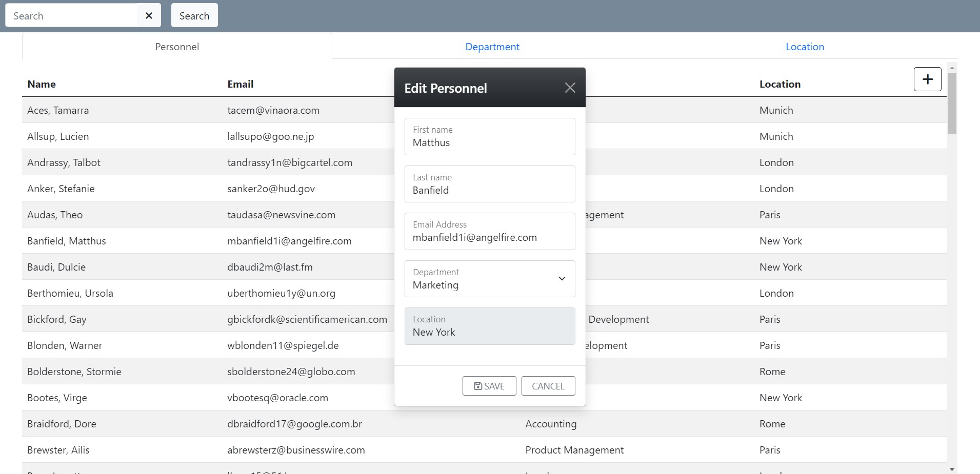
Task: Click the plus icon to add personnel
Action: [x=927, y=79]
